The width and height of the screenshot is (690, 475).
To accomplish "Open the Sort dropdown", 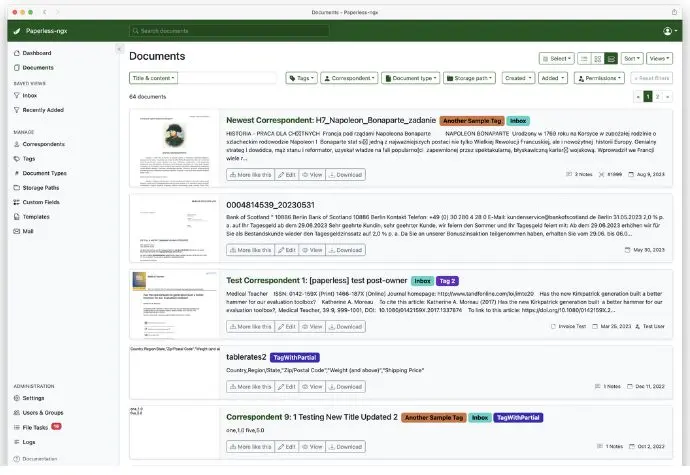I will (x=632, y=59).
